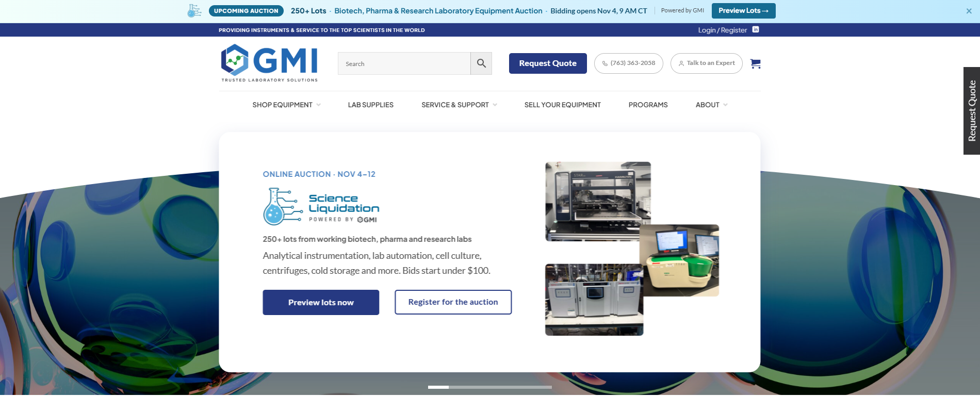
Task: Select the first carousel slide indicator
Action: pos(438,387)
